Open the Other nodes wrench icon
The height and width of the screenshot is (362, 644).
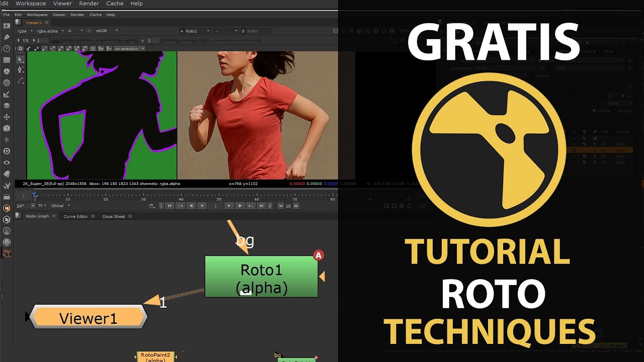(7, 186)
